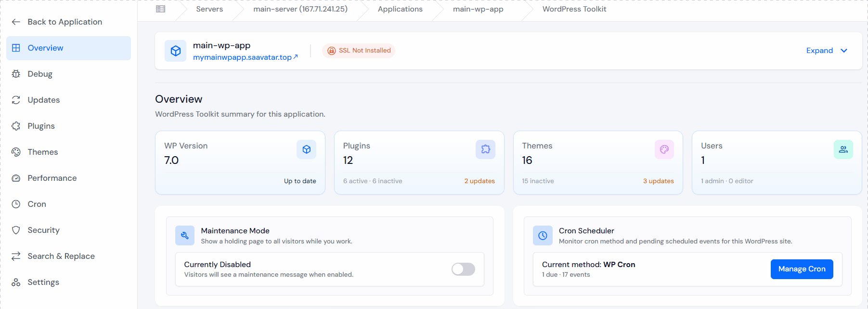Click the Users card
Viewport: 868px width, 309px height.
777,163
